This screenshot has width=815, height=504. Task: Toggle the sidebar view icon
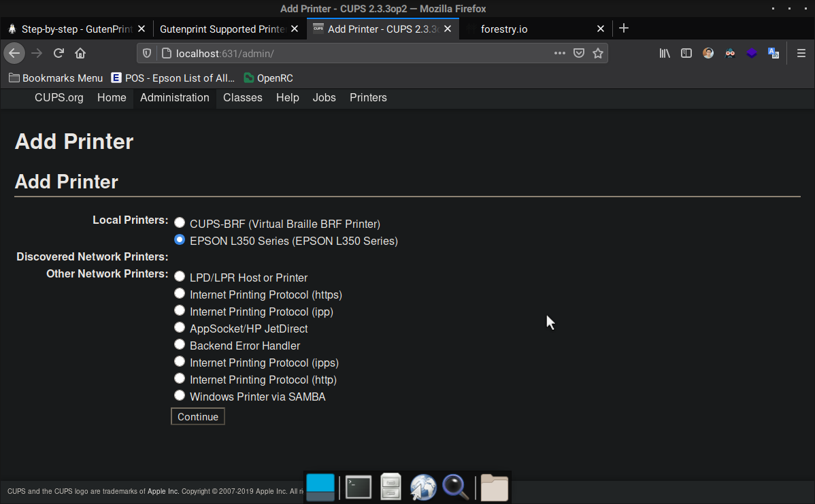pos(686,53)
